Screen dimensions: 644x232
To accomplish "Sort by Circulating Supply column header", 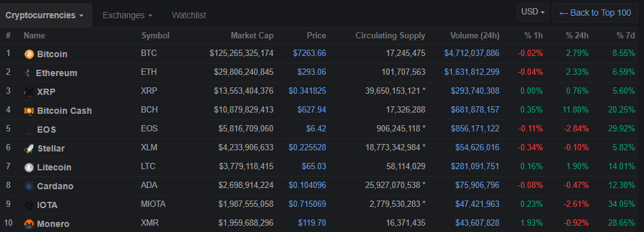I will point(390,36).
